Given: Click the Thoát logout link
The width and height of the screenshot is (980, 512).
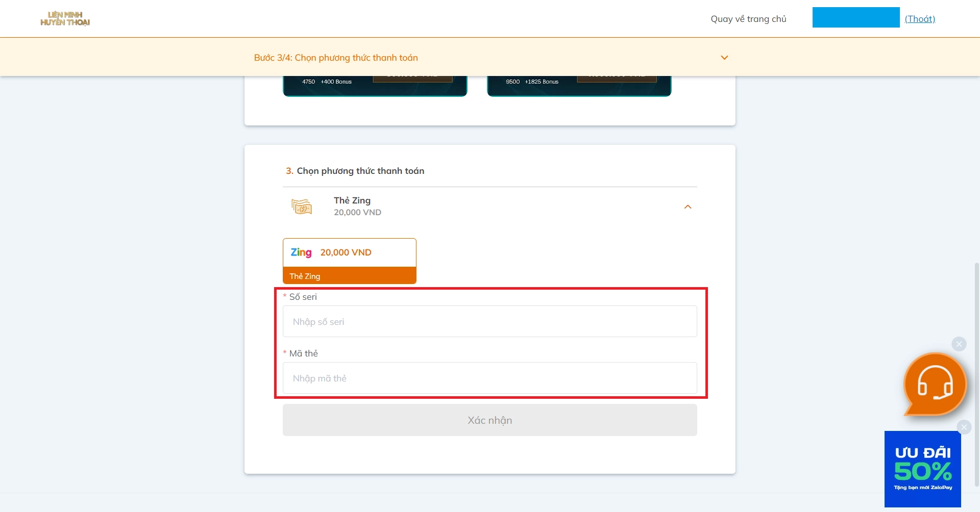Looking at the screenshot, I should tap(920, 19).
